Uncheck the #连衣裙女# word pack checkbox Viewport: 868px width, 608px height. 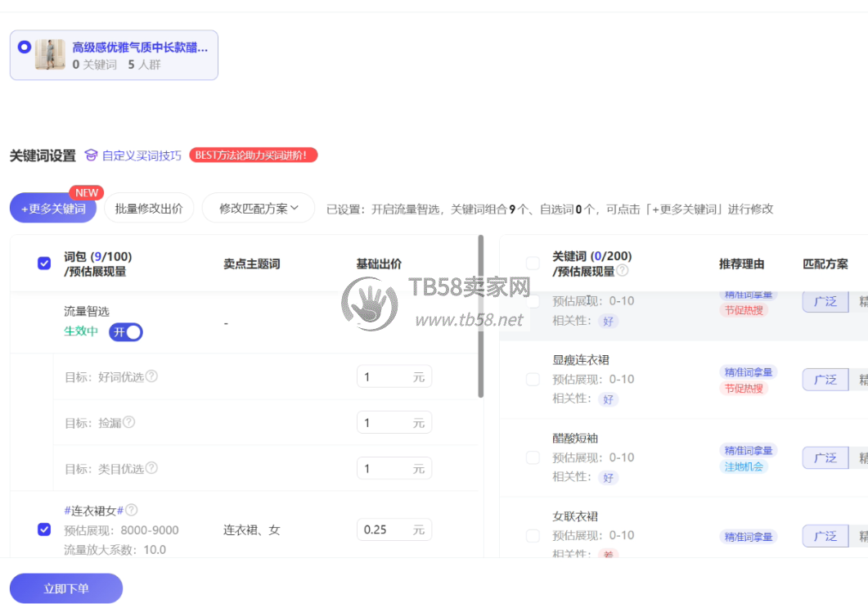44,529
